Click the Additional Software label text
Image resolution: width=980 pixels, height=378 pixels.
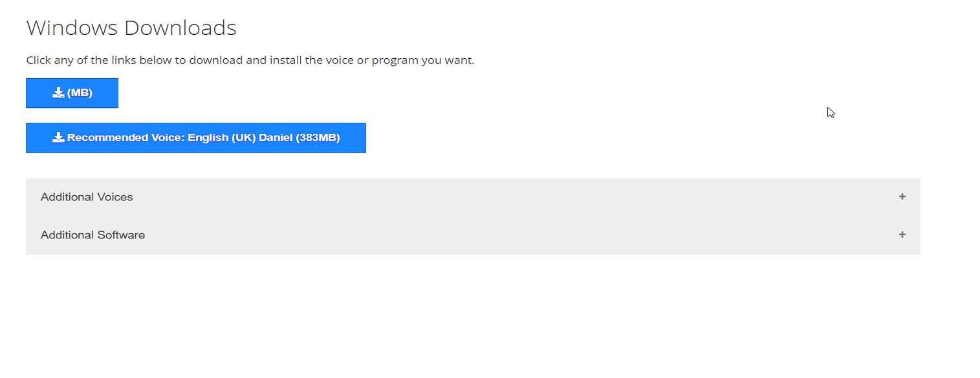[93, 235]
